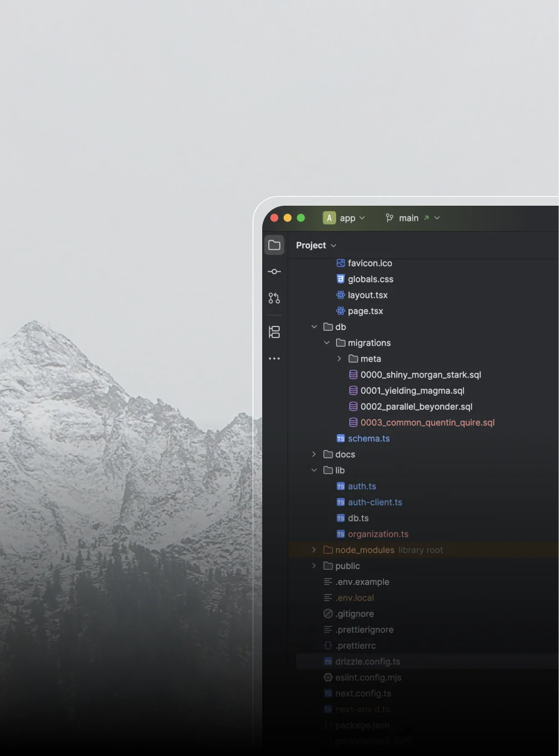Click the More Tool Windows ellipsis icon
Screen dimensions: 559x756
274,358
